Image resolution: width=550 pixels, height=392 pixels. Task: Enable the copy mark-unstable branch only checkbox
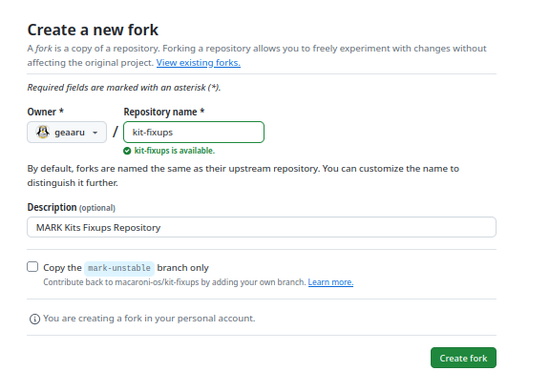point(32,267)
